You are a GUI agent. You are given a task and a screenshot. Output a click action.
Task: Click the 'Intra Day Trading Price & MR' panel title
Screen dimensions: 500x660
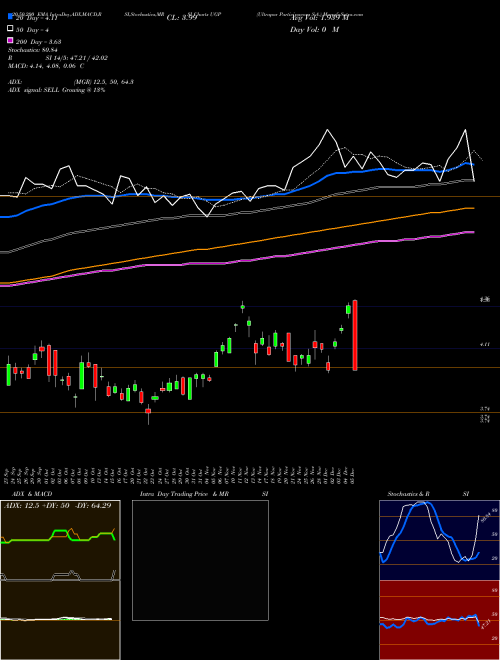184,494
